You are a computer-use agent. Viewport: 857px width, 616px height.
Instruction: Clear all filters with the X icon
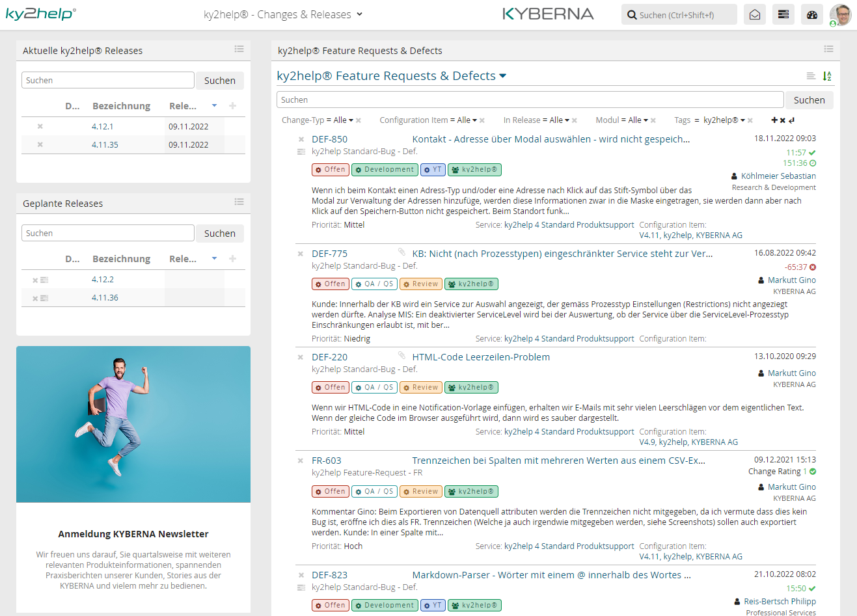782,120
